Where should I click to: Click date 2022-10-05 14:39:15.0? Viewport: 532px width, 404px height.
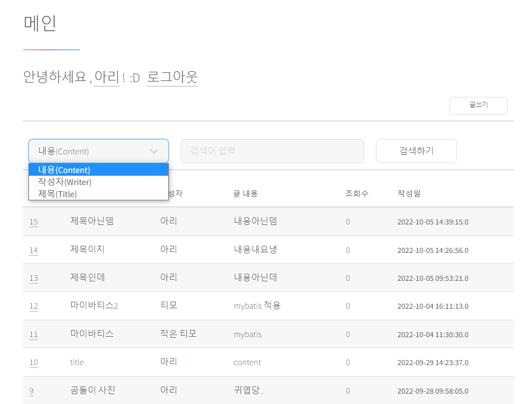pyautogui.click(x=433, y=222)
